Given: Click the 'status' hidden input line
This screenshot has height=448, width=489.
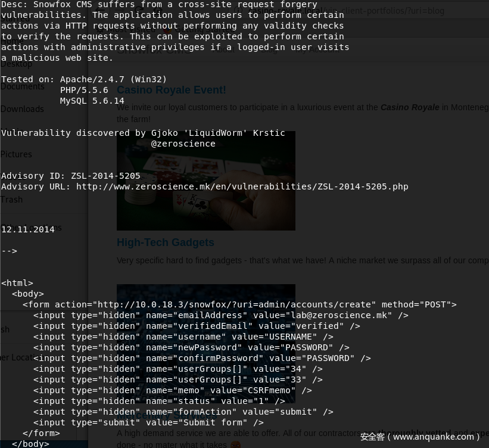Looking at the screenshot, I should click(160, 401).
